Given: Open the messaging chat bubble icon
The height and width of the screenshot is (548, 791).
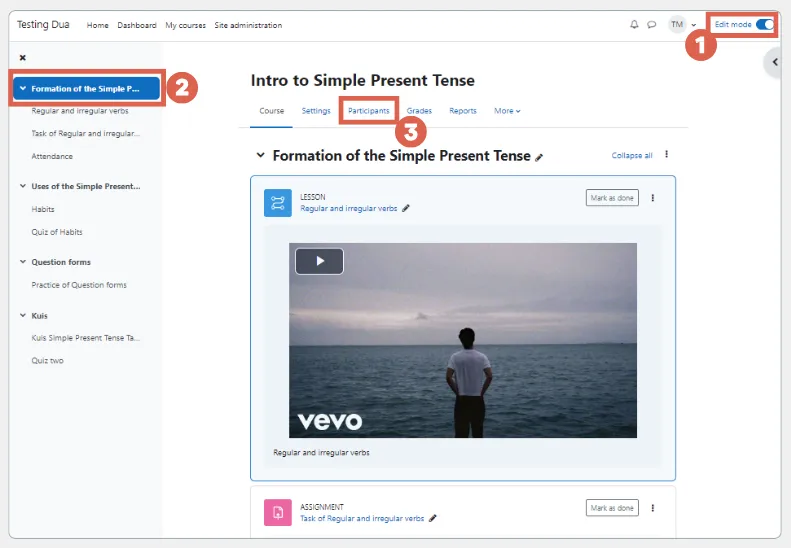Looking at the screenshot, I should pos(651,25).
